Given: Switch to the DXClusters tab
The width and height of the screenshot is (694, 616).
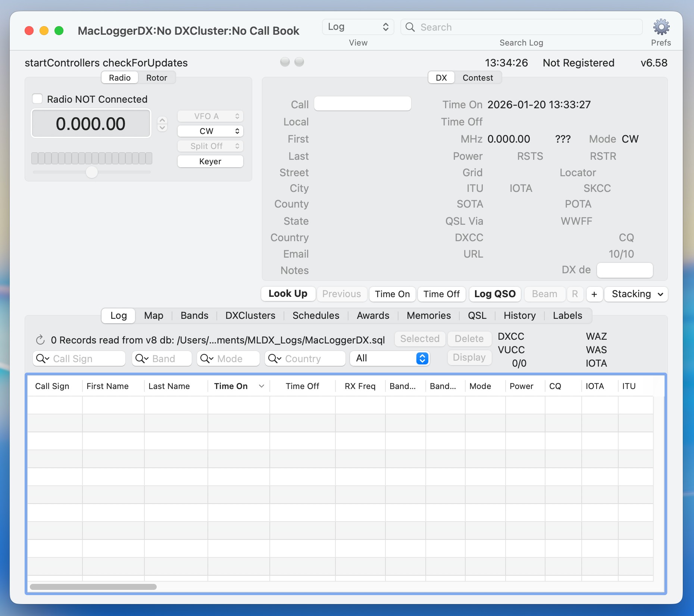Looking at the screenshot, I should pos(250,315).
